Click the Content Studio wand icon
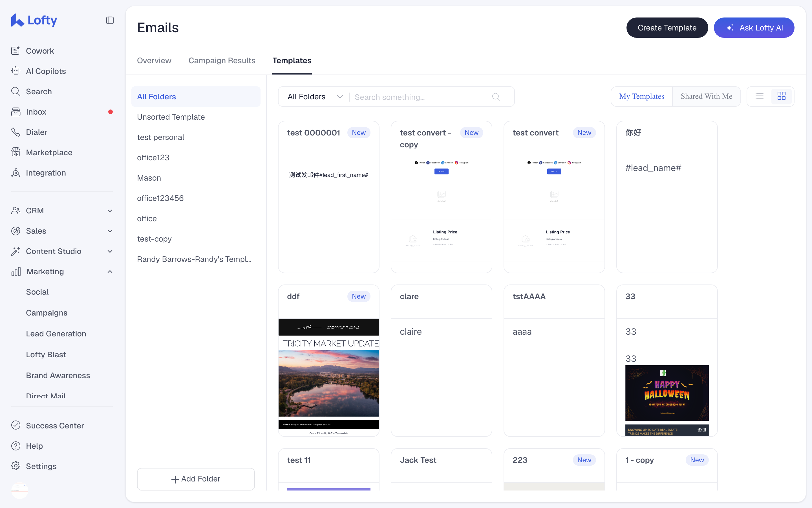 point(16,251)
